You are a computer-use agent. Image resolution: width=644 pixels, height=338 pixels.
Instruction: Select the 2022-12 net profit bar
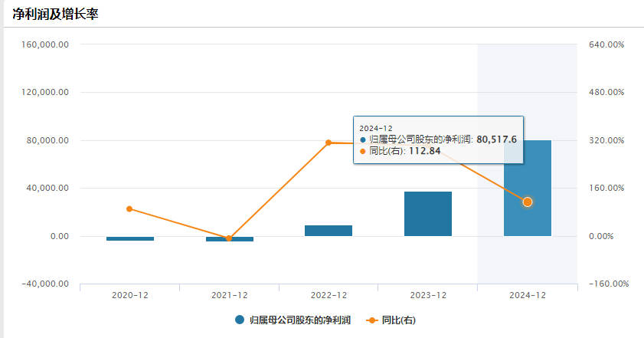click(x=329, y=231)
